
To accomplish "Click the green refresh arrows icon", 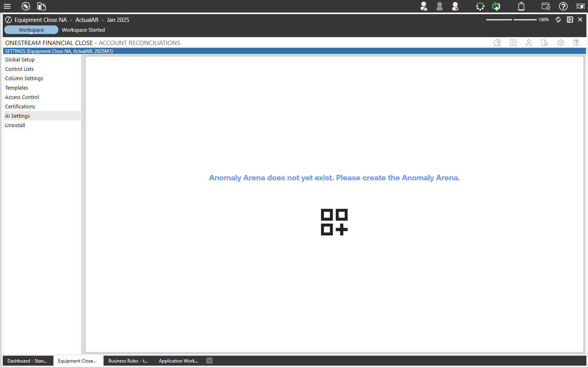I will tap(496, 6).
